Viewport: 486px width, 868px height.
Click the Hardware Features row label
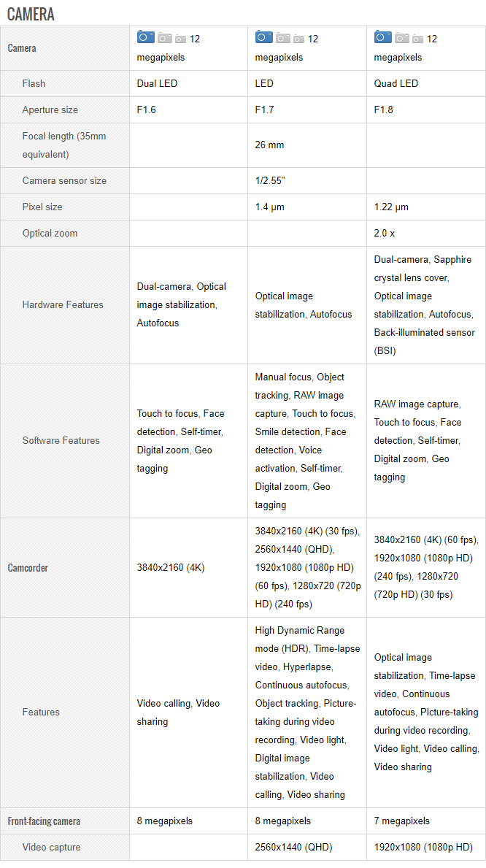pyautogui.click(x=63, y=305)
